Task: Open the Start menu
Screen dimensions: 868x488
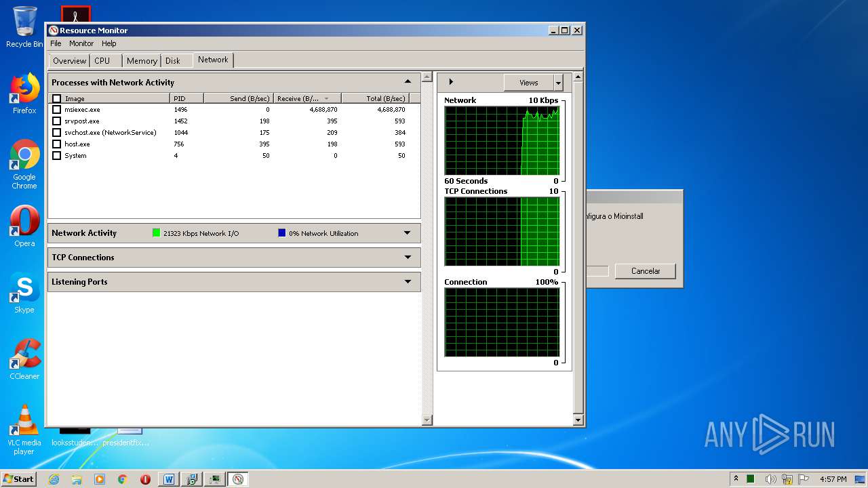Action: coord(18,479)
